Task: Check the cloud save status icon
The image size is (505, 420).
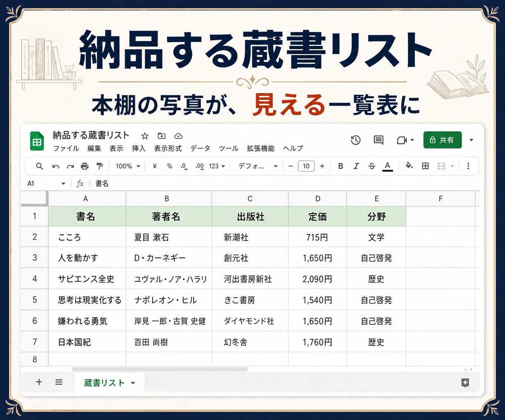Action: point(178,136)
